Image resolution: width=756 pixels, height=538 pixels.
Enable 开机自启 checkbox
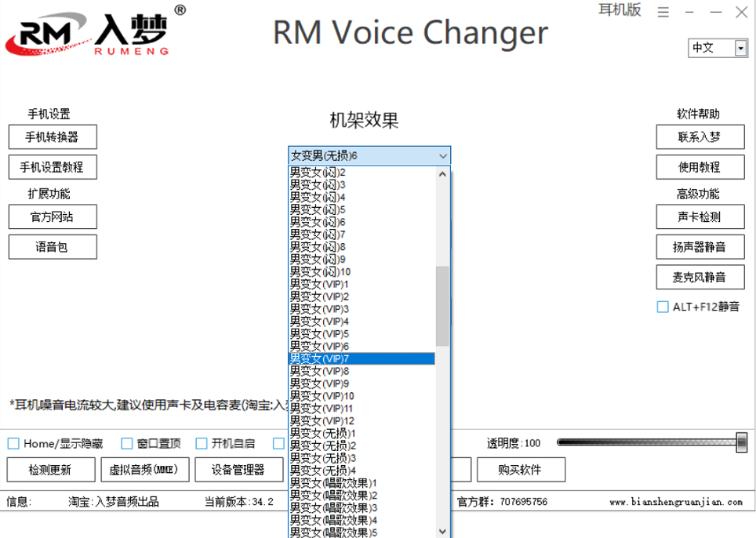tap(202, 443)
